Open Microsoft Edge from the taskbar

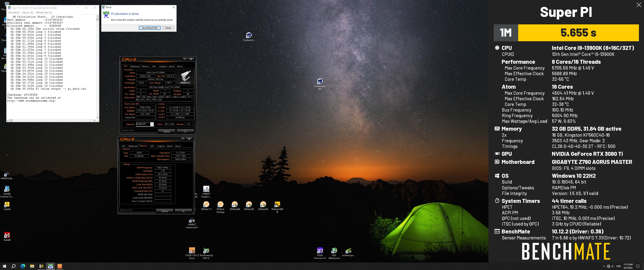coord(23,266)
